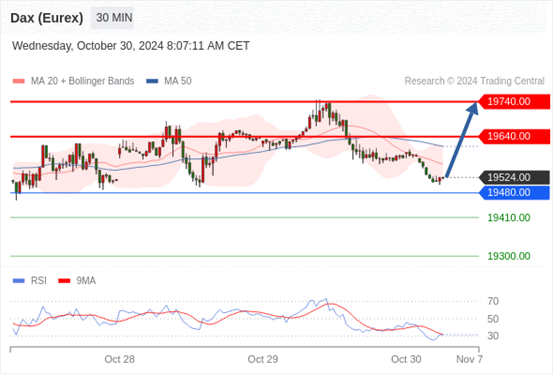Select the red 19640.00 resistance label
553x375 pixels.
514,136
